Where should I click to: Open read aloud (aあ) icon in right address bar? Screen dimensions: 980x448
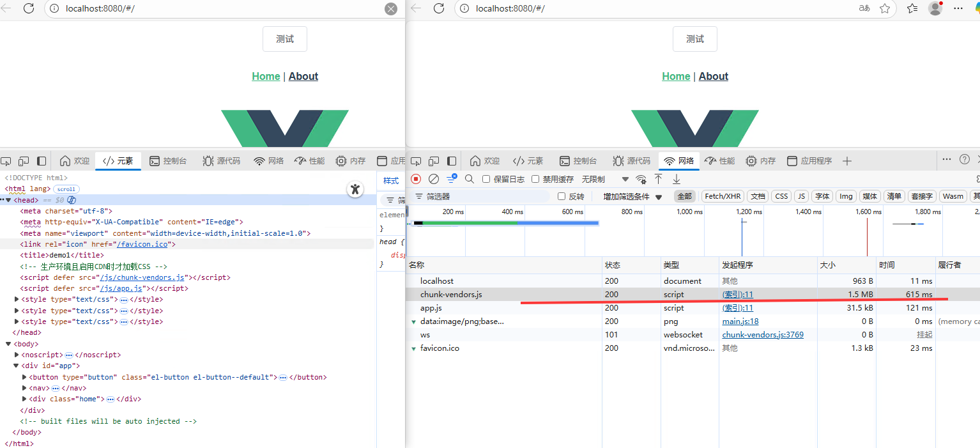click(864, 8)
